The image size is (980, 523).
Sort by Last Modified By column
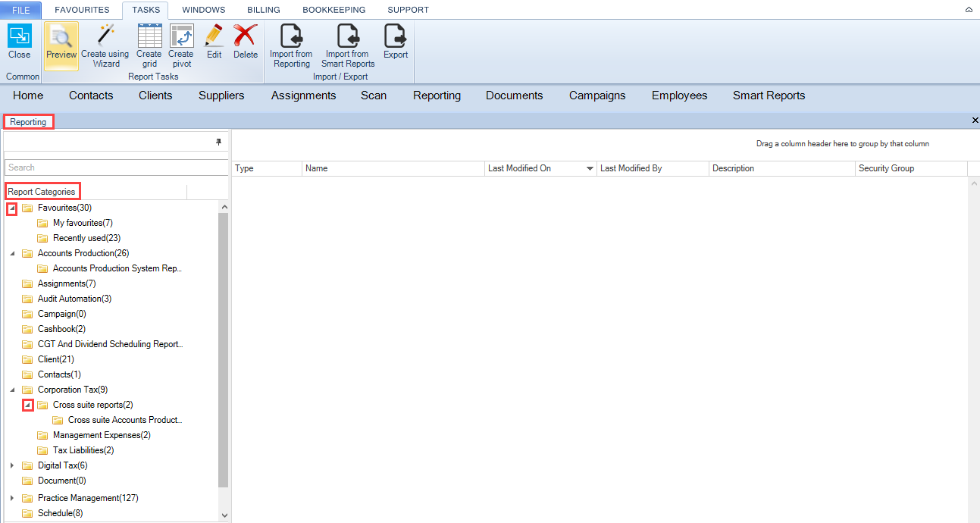click(653, 168)
